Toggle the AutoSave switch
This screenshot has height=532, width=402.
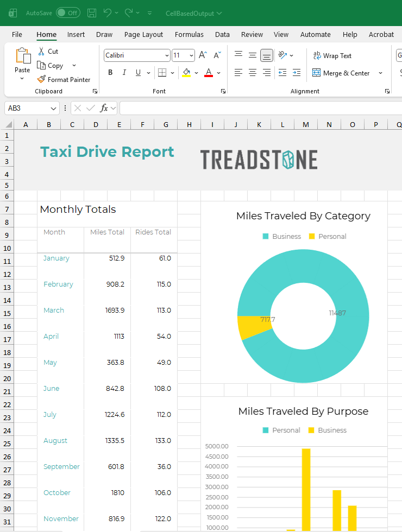pos(68,12)
